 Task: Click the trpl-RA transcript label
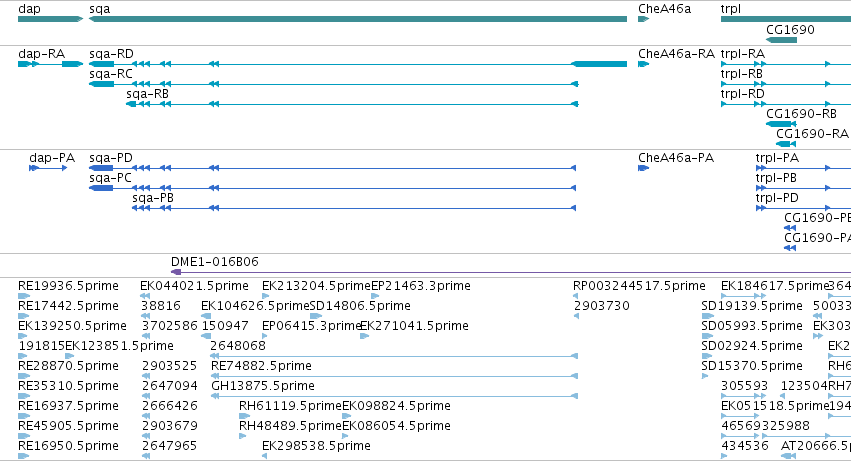click(743, 54)
